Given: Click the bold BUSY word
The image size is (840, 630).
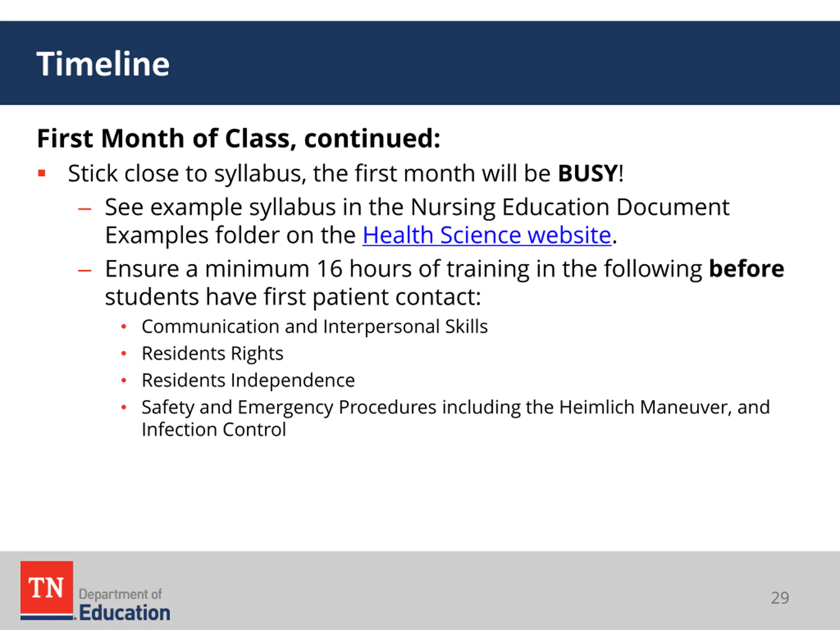Looking at the screenshot, I should [x=588, y=173].
